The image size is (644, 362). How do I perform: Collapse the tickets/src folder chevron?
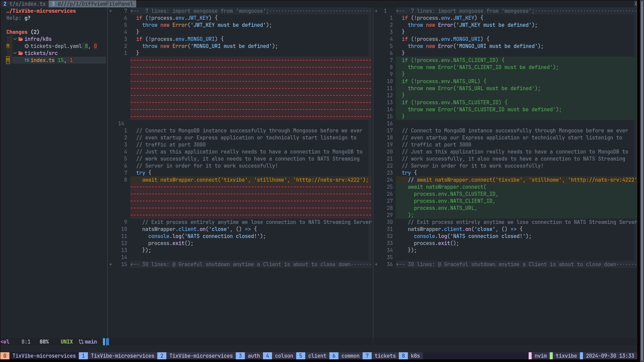[x=15, y=53]
